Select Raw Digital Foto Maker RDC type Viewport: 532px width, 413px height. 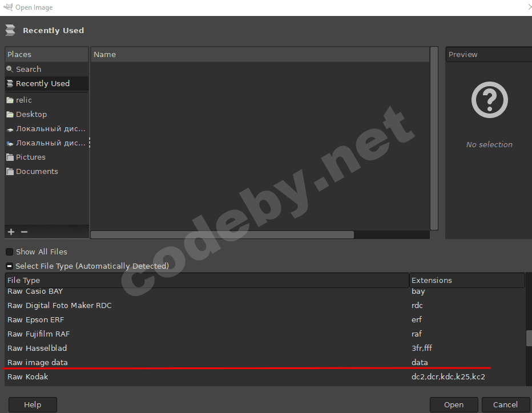pos(265,306)
